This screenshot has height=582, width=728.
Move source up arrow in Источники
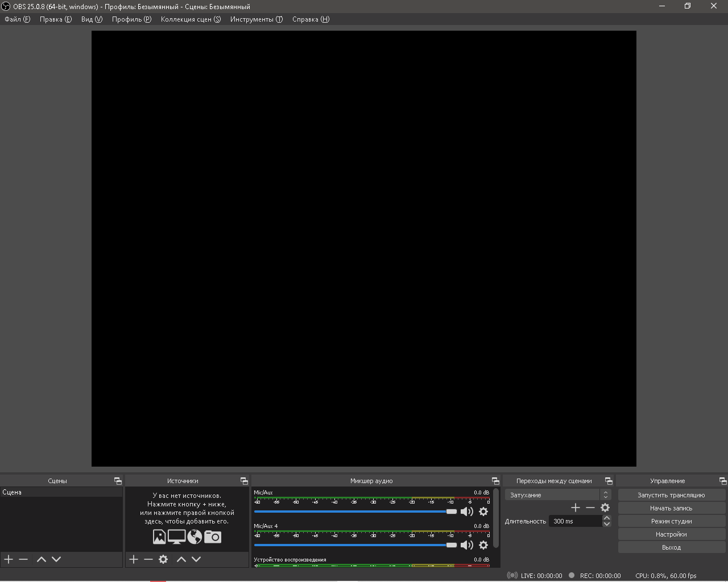click(181, 559)
